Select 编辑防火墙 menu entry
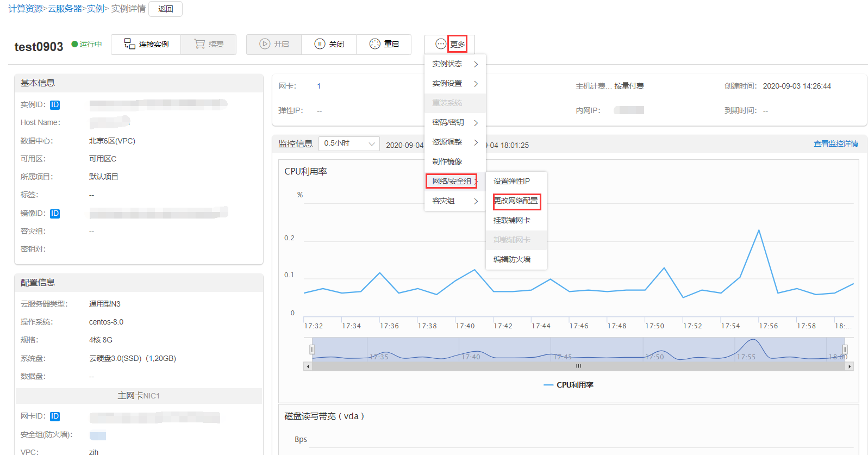The width and height of the screenshot is (868, 455). tap(512, 260)
